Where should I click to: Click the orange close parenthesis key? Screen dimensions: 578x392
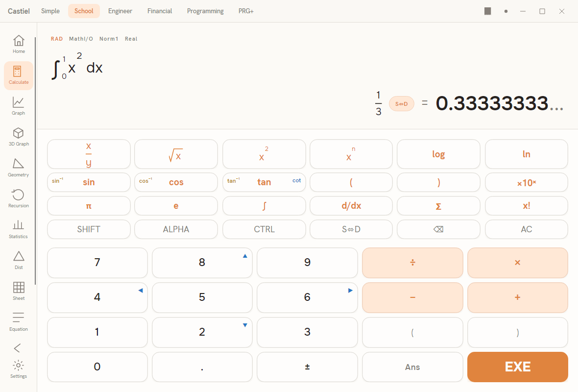(x=439, y=182)
